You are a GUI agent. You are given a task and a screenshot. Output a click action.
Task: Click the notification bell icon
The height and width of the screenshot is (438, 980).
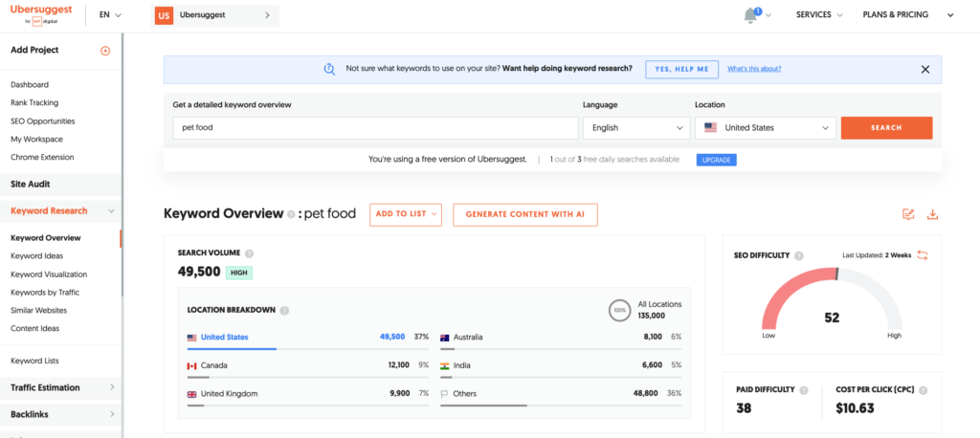coord(750,15)
